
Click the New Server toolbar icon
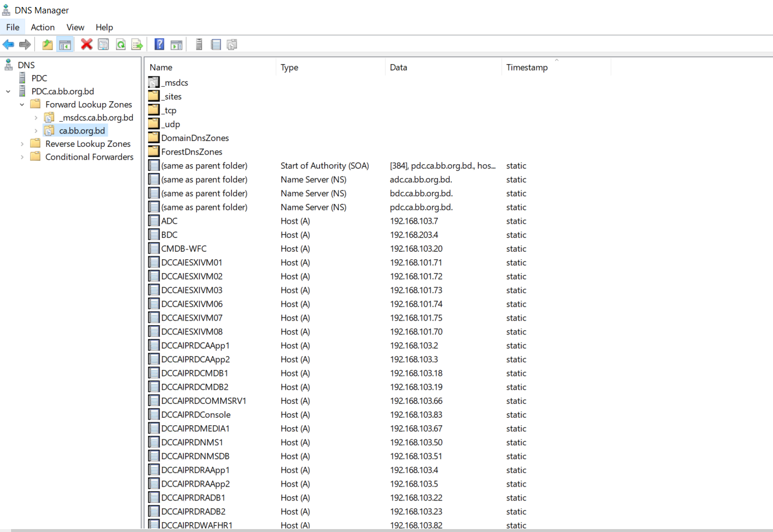199,44
